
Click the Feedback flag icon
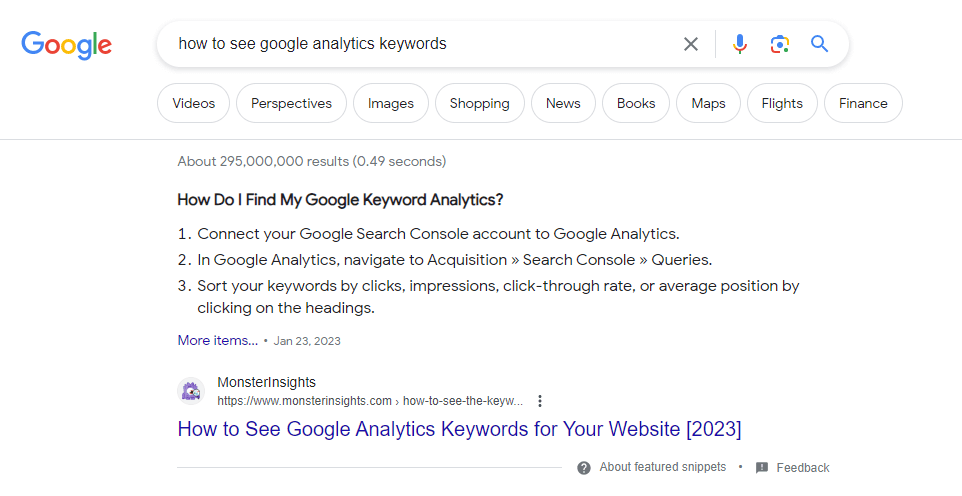click(762, 468)
